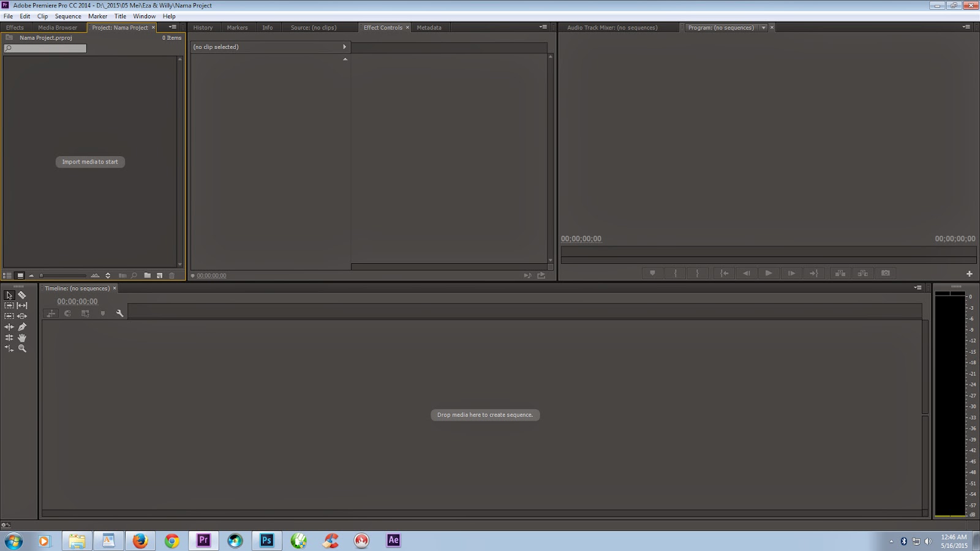Activate the Hand tool
This screenshot has height=551, width=980.
click(22, 337)
